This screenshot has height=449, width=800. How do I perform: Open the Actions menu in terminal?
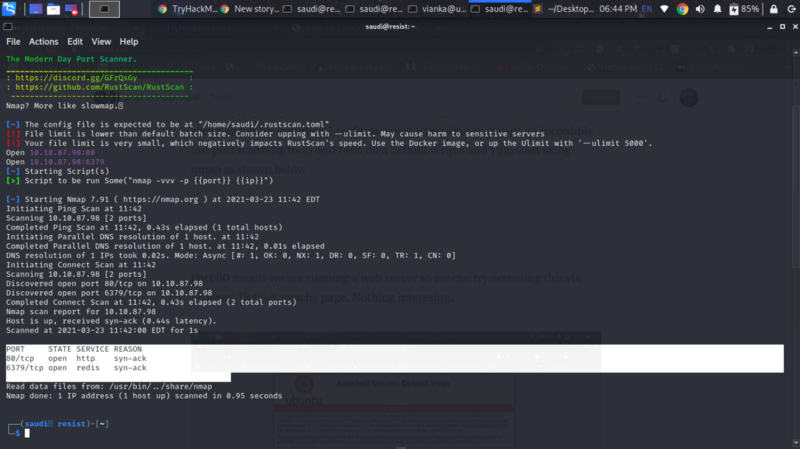43,42
